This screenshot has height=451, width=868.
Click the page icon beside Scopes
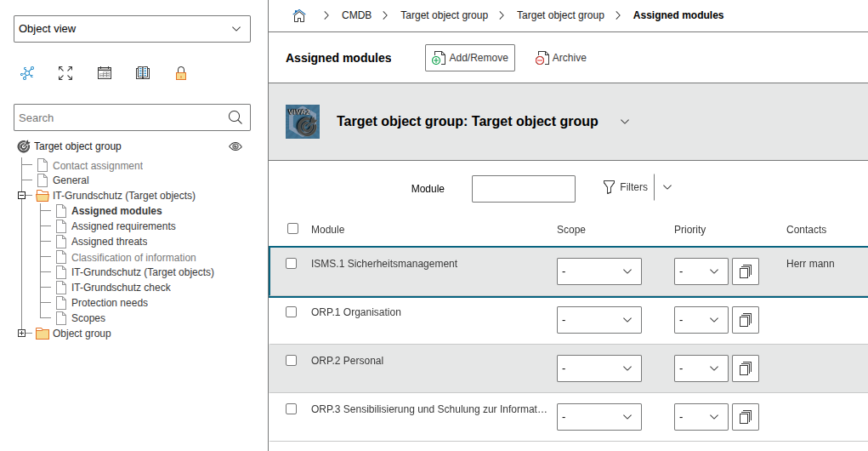coord(61,318)
